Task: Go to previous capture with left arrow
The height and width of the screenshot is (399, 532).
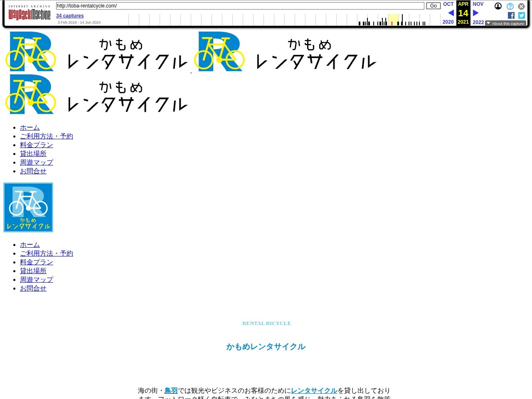Action: (451, 13)
